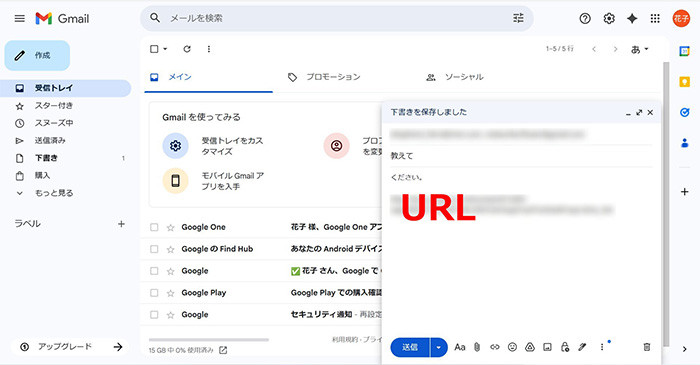Open more options in the inbox toolbar
700x365 pixels.
point(208,49)
